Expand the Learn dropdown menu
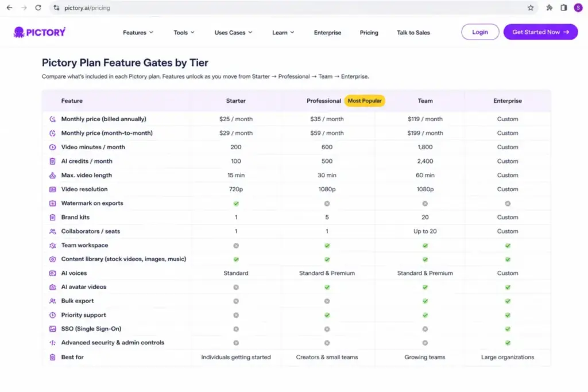 (x=283, y=33)
